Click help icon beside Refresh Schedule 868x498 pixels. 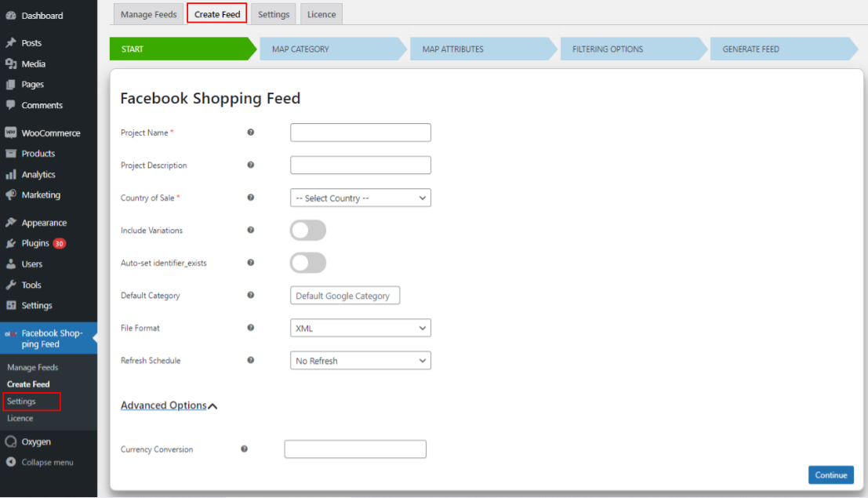(251, 360)
